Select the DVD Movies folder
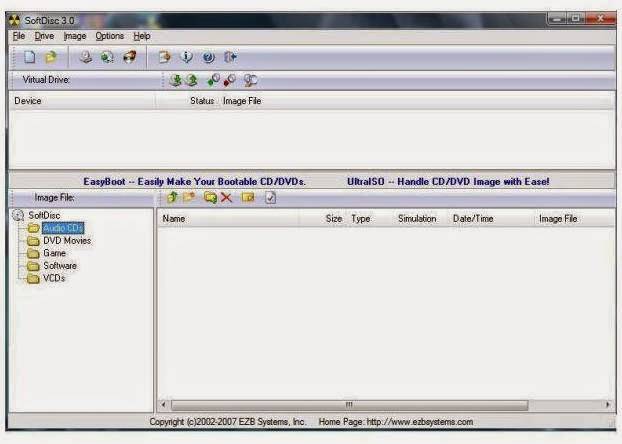 tap(66, 241)
